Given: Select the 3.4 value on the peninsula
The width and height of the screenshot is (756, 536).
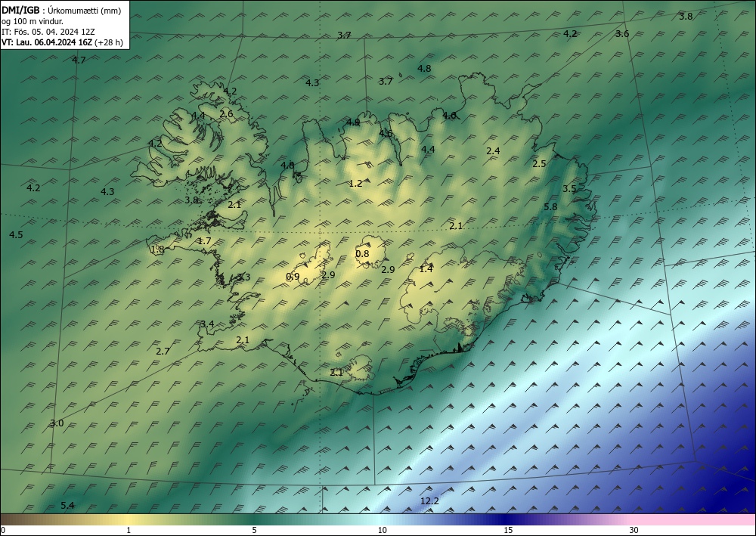Looking at the screenshot, I should click(x=207, y=324).
